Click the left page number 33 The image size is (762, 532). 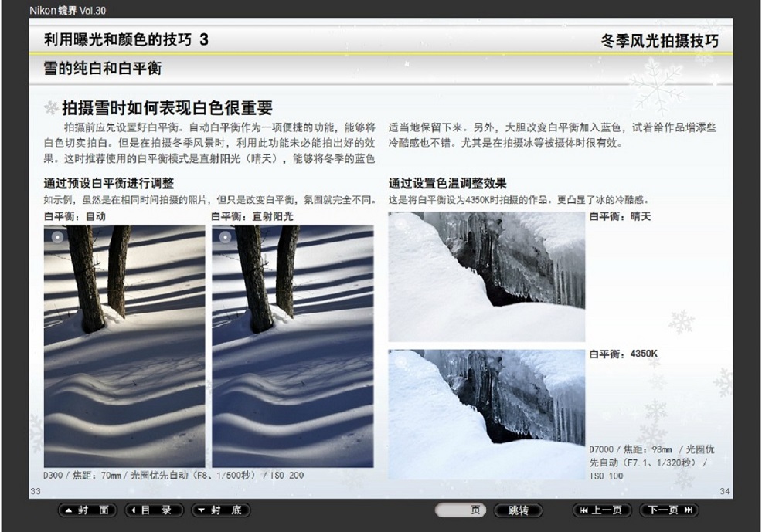point(35,491)
